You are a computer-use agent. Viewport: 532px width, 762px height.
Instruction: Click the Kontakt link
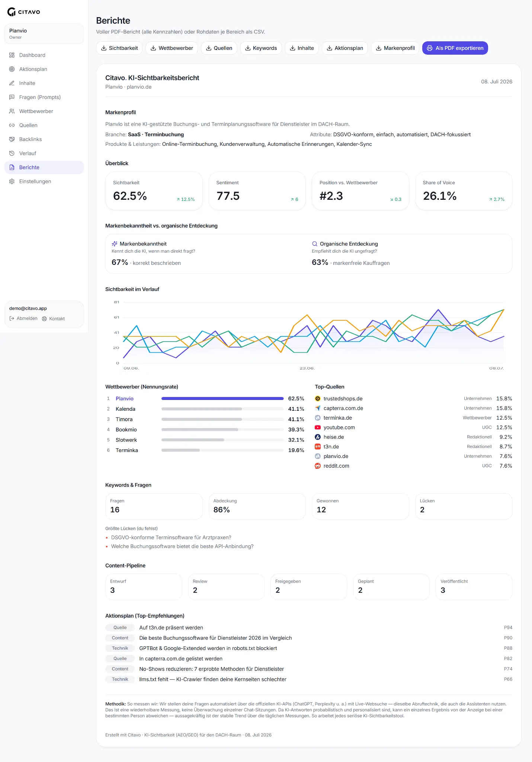pos(54,319)
